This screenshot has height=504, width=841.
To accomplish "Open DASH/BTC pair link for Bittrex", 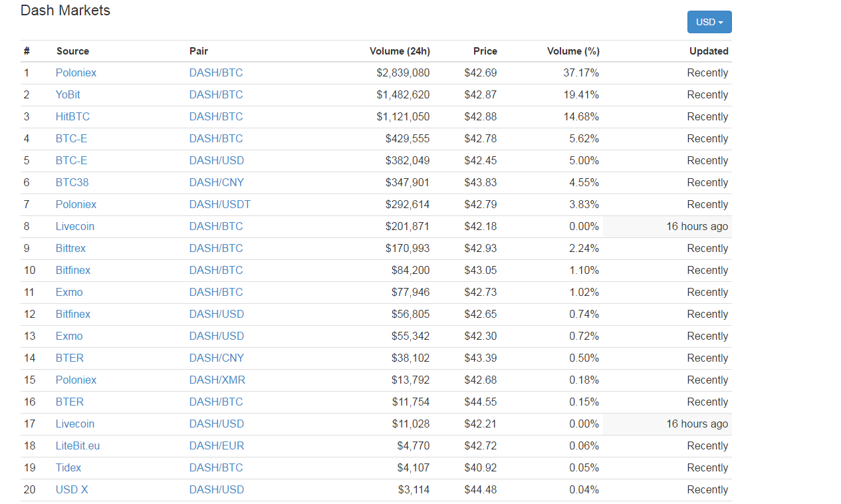I will (216, 248).
